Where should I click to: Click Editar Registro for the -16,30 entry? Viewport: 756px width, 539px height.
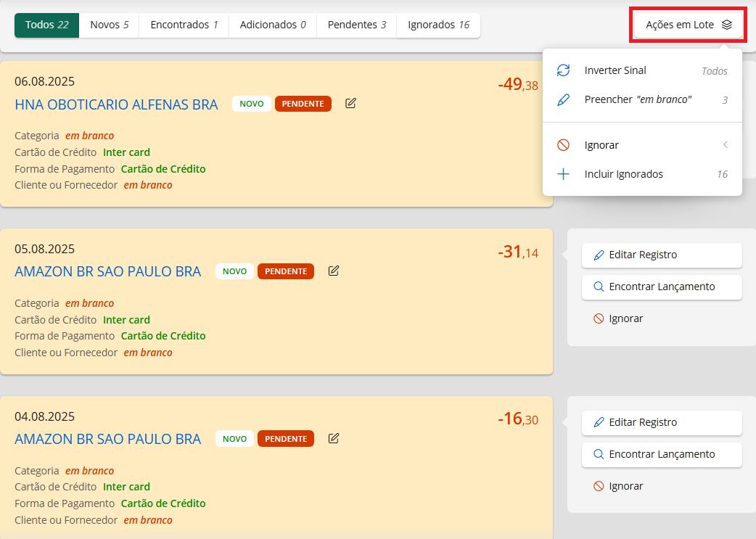pyautogui.click(x=662, y=423)
